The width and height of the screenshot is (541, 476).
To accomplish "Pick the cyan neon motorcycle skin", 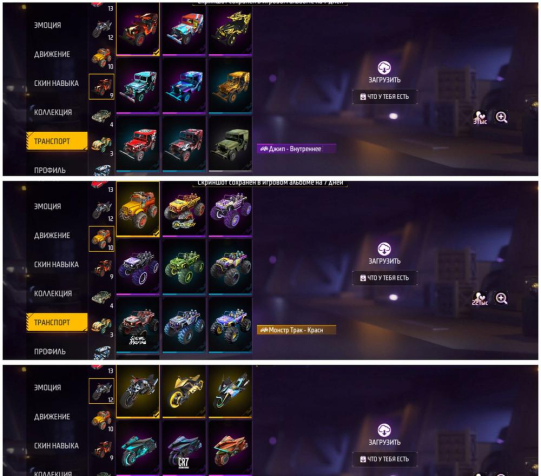I will click(x=138, y=448).
